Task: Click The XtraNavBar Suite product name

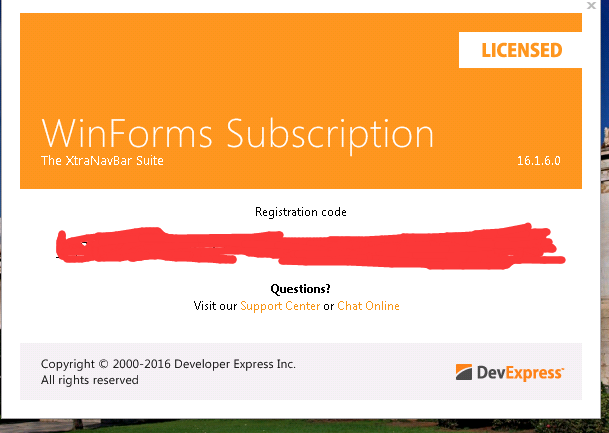Action: pos(102,161)
